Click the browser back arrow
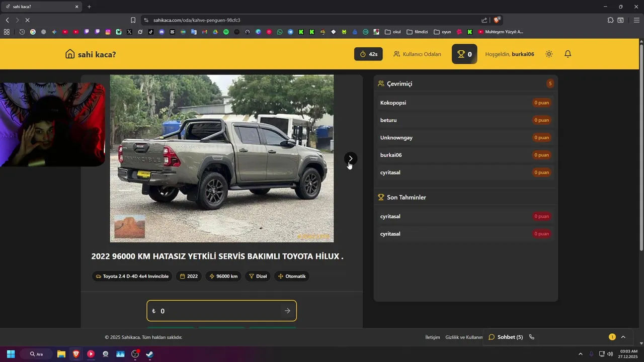The width and height of the screenshot is (644, 362). click(x=7, y=20)
